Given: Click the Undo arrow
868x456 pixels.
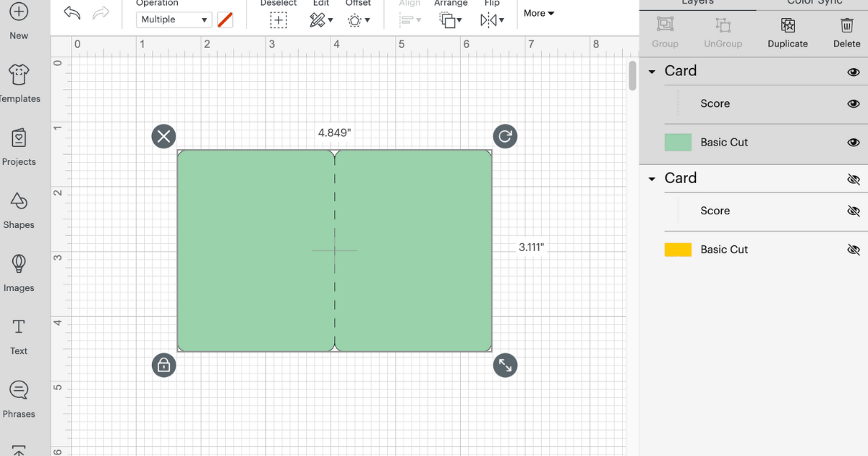Looking at the screenshot, I should 72,12.
